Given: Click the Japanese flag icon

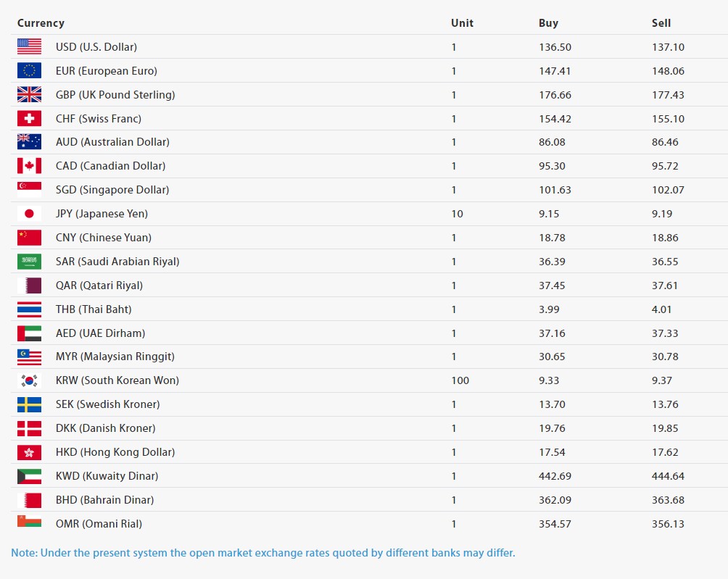Looking at the screenshot, I should 29,214.
